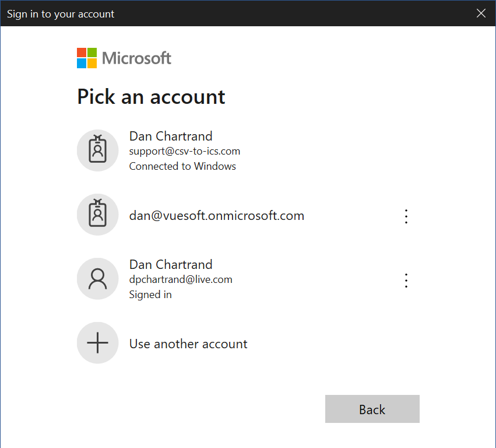Click the red square of the Microsoft logo
496x448 pixels.
coord(81,53)
